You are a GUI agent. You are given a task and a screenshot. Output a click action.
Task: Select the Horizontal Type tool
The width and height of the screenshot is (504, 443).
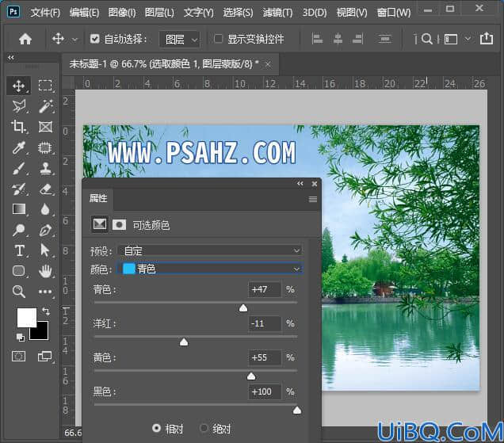click(x=19, y=250)
